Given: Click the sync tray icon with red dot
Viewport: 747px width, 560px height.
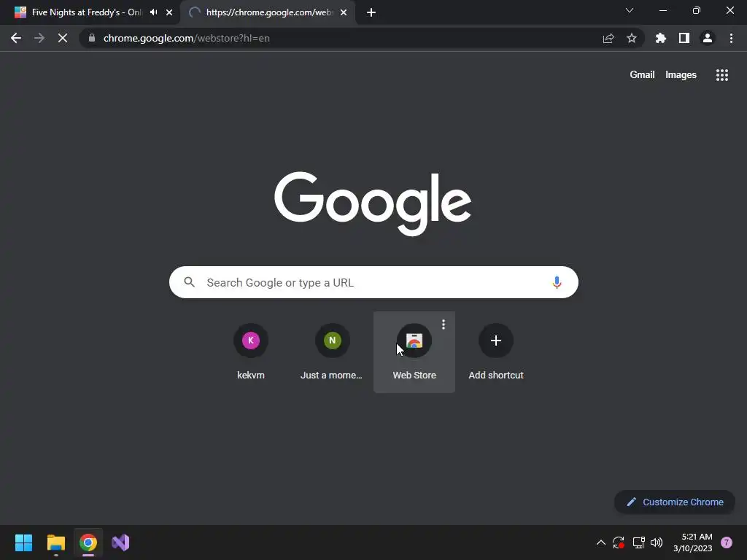Looking at the screenshot, I should coord(619,542).
